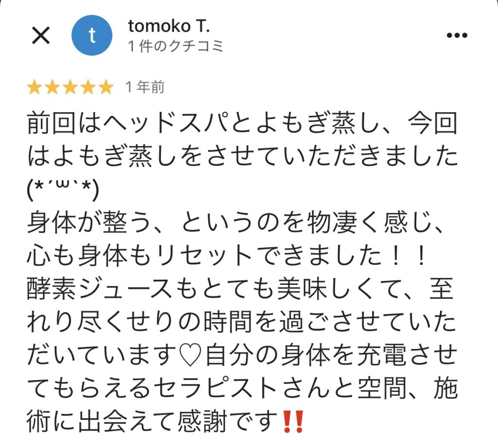View the 1件のクチコミ review count
The width and height of the screenshot is (498, 448).
point(176,46)
